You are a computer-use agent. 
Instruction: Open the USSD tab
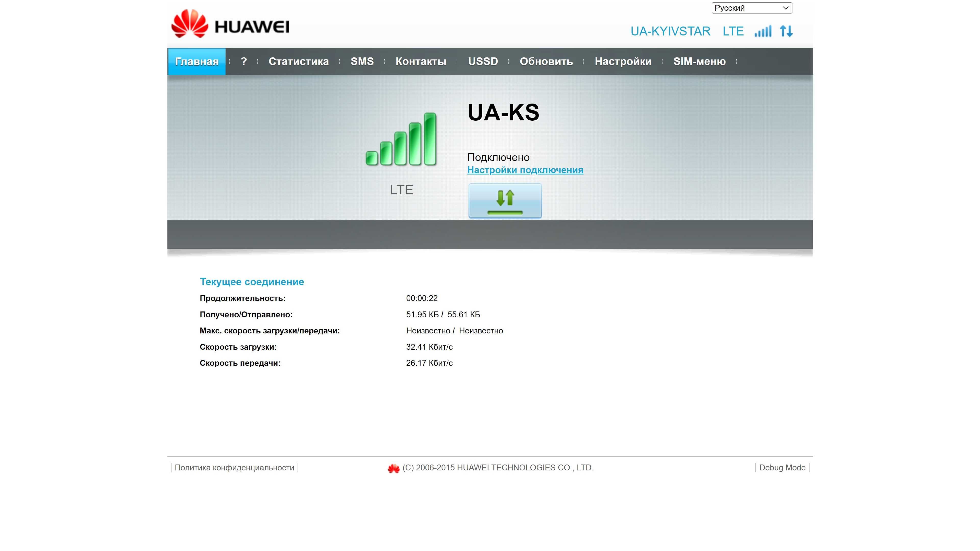point(483,61)
